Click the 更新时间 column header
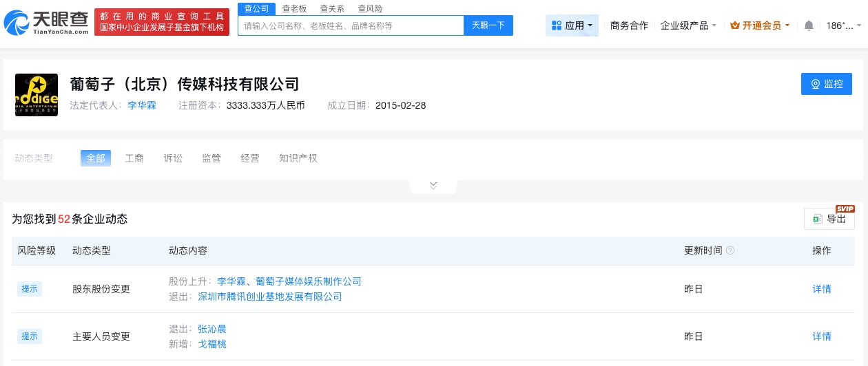The height and width of the screenshot is (366, 868). click(703, 250)
